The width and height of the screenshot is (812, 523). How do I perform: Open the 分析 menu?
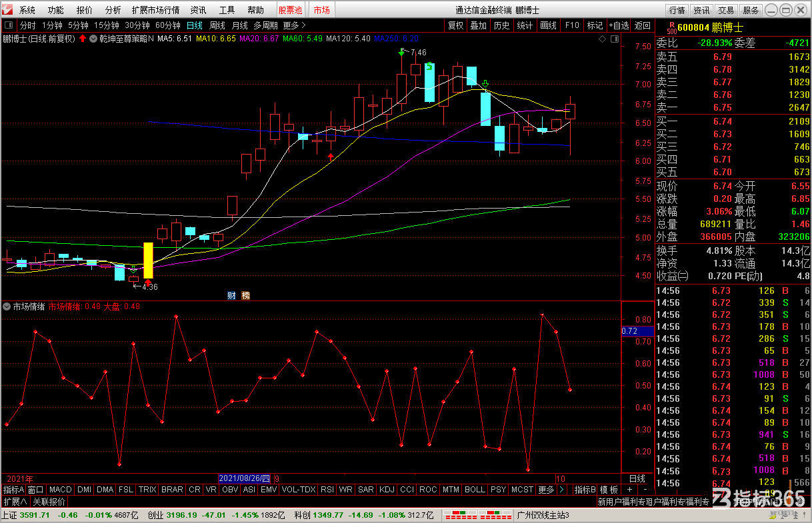(113, 10)
